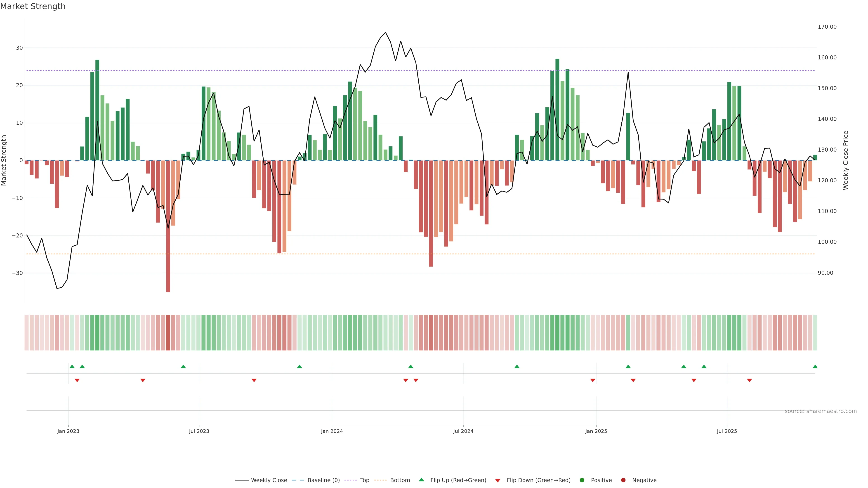Click the red flip-down marker after Jul 2025
Screen dimensions: 868x488
[x=749, y=380]
